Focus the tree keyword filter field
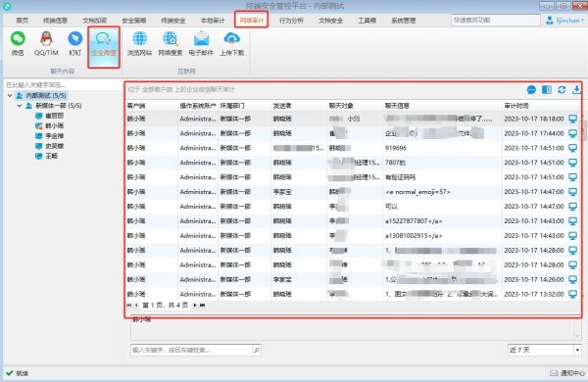 pyautogui.click(x=62, y=85)
